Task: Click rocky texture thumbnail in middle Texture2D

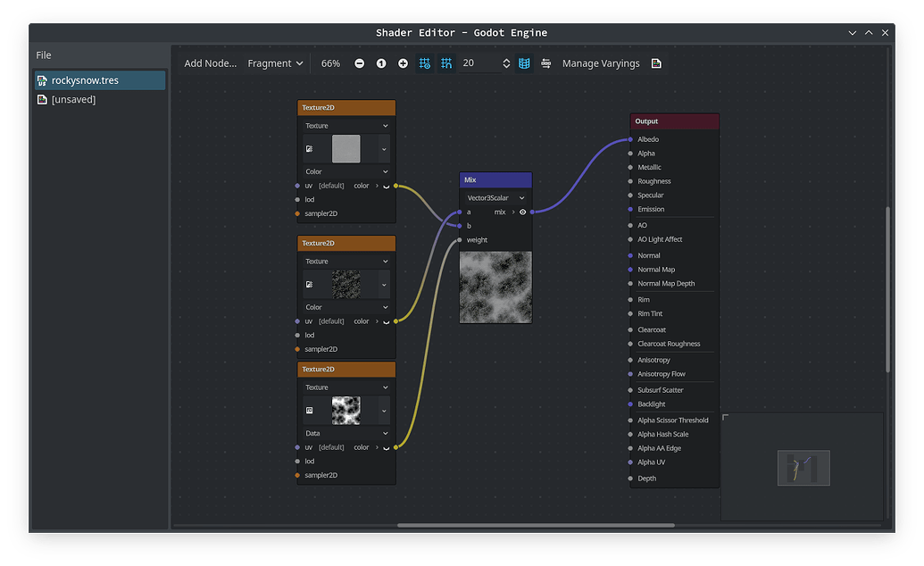Action: click(x=345, y=284)
